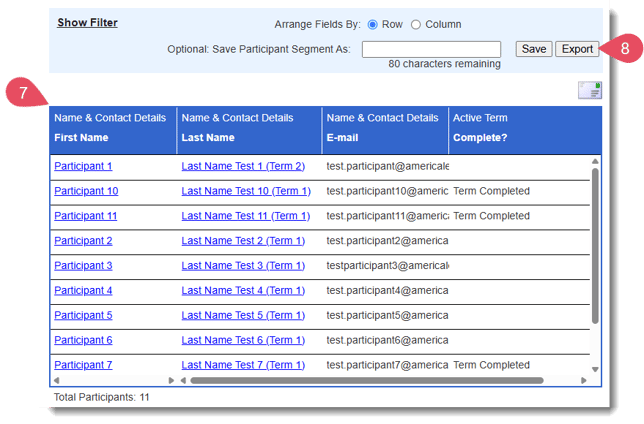Select the Column radio button
644x424 pixels.
click(416, 24)
